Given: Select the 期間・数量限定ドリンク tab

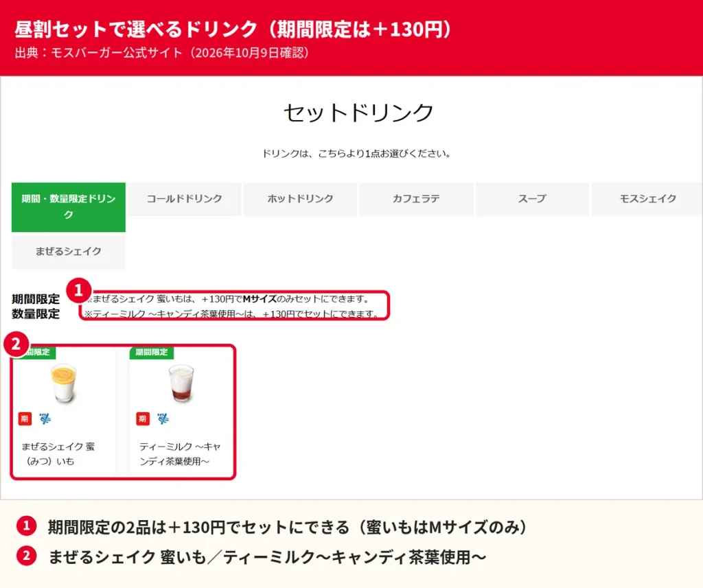Looking at the screenshot, I should click(69, 207).
